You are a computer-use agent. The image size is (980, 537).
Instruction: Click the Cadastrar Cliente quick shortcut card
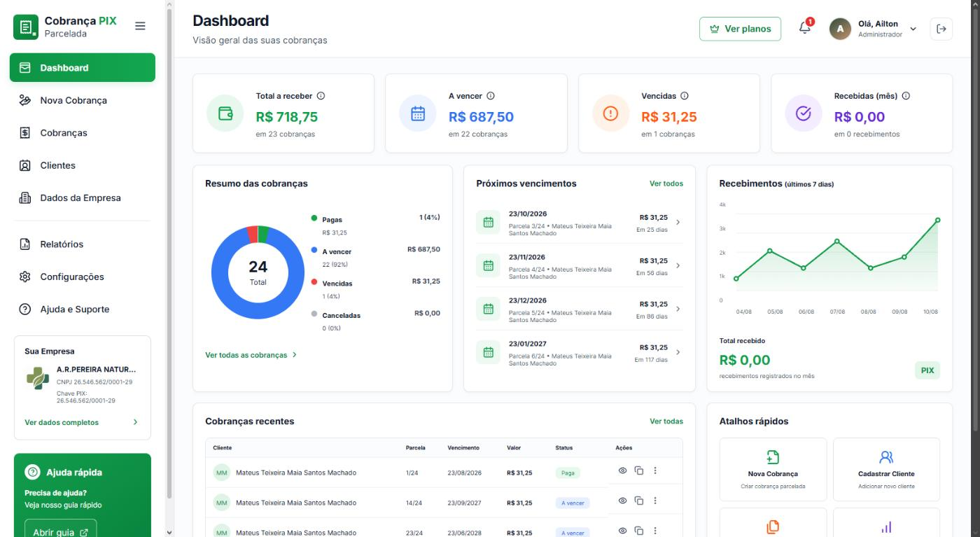(886, 469)
